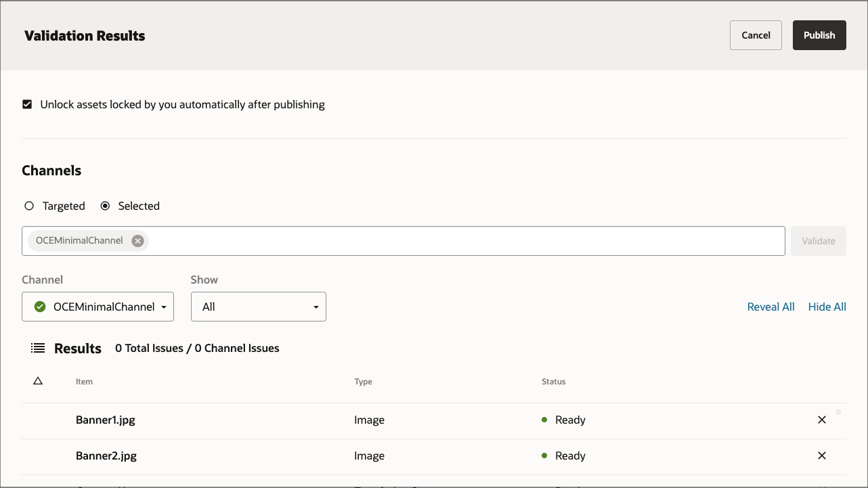Select the Selected channels radio button
Viewport: 868px width, 488px height.
point(107,206)
